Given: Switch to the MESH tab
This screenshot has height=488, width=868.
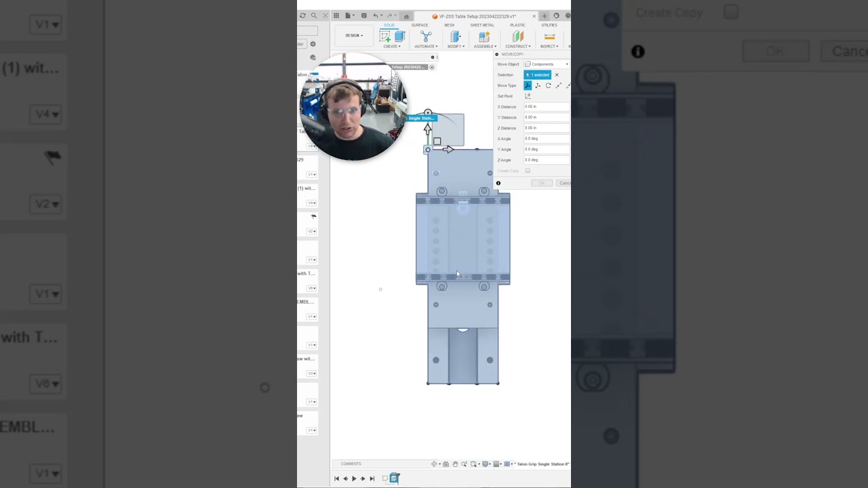Looking at the screenshot, I should point(449,25).
